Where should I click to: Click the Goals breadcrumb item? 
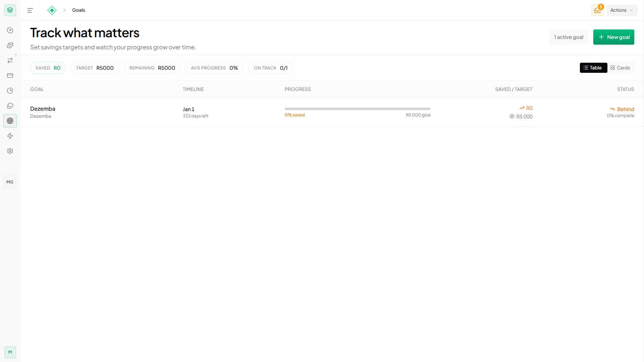[x=78, y=10]
